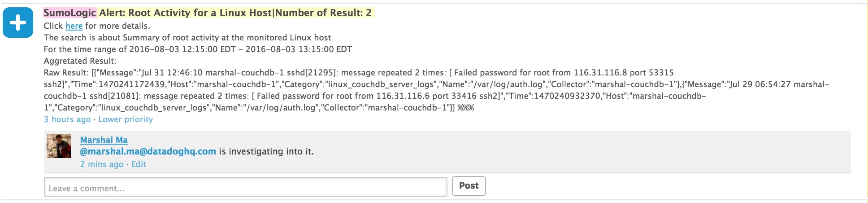
Task: Click the root activity search summary line
Action: click(187, 38)
